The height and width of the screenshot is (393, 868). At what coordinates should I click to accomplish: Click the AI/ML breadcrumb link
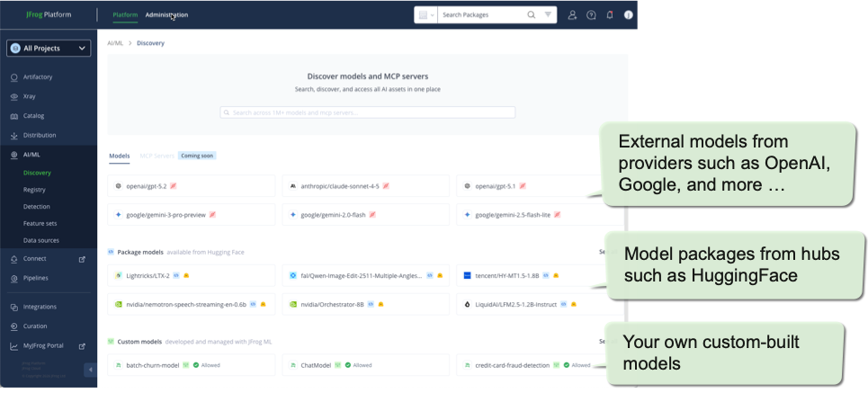coord(114,43)
